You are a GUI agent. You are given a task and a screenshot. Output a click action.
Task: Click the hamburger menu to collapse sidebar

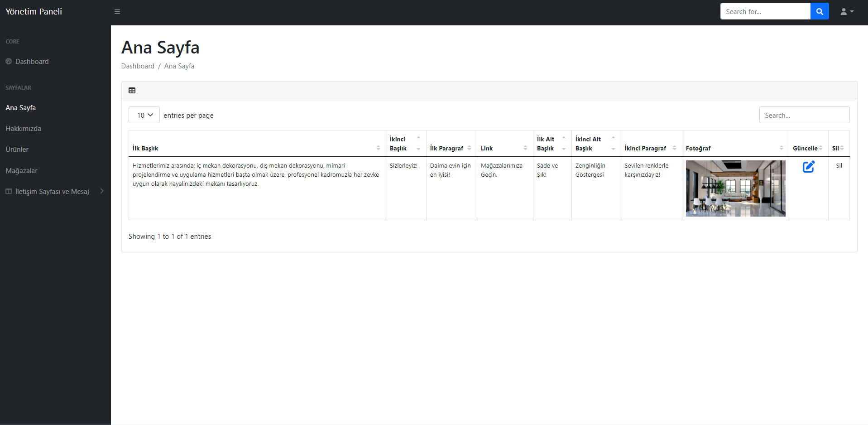tap(117, 11)
